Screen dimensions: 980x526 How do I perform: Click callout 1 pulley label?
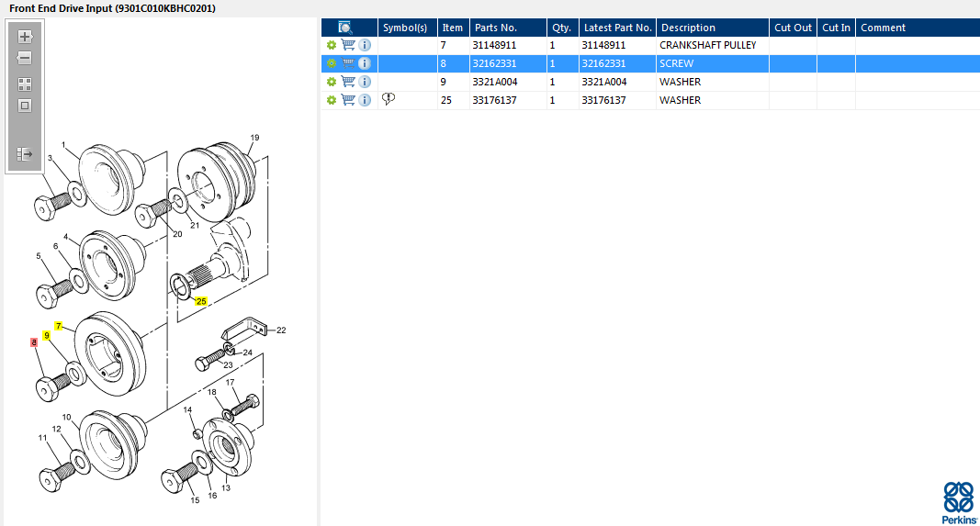tap(63, 145)
